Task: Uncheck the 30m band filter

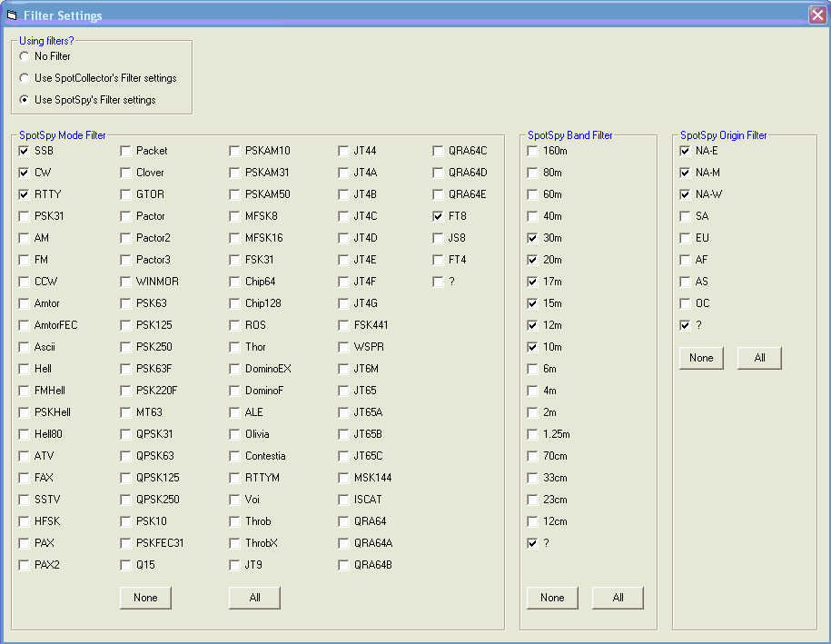Action: tap(532, 238)
